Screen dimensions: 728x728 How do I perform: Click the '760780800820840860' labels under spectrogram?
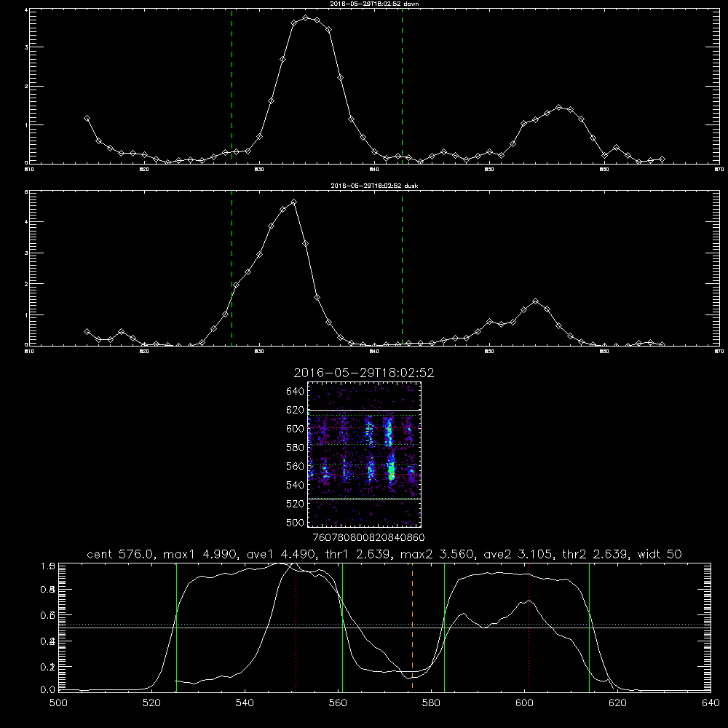tap(368, 538)
